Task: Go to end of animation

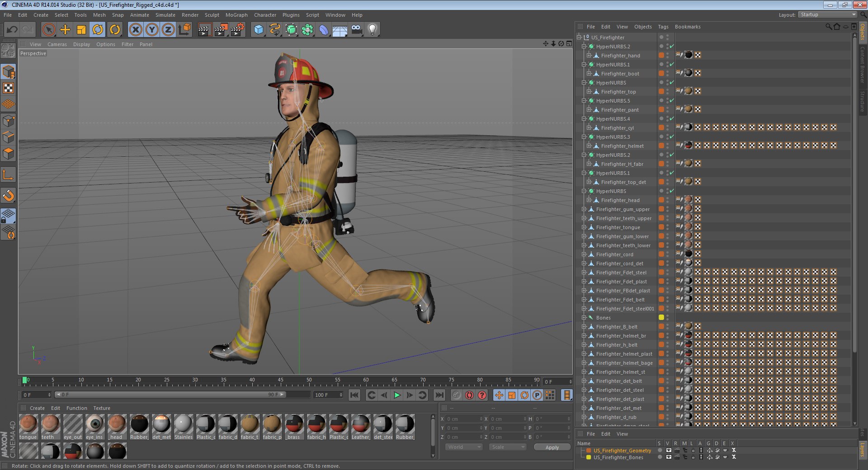Action: pyautogui.click(x=439, y=395)
